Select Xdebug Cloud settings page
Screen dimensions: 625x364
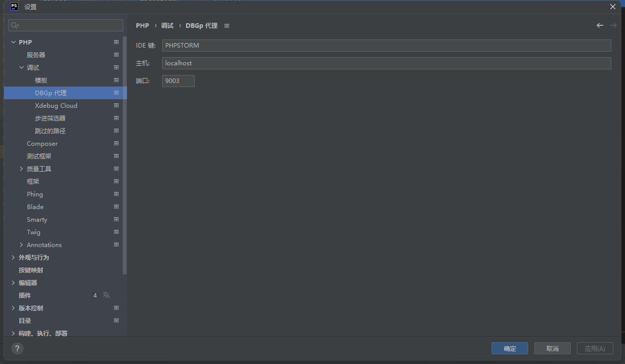tap(56, 105)
